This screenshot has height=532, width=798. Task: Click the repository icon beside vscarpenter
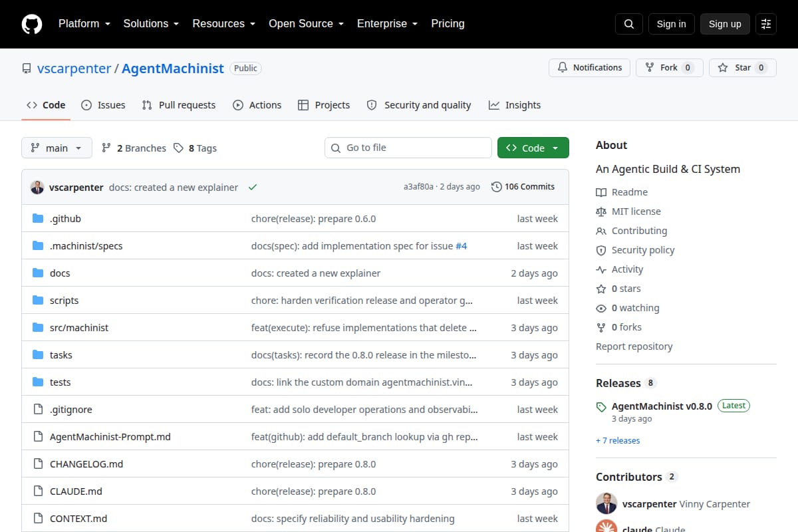[27, 68]
